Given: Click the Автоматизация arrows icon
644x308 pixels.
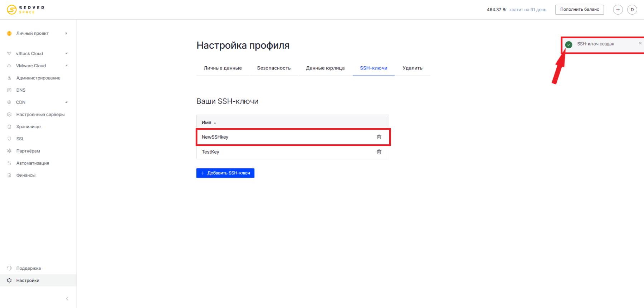Looking at the screenshot, I should click(x=9, y=163).
